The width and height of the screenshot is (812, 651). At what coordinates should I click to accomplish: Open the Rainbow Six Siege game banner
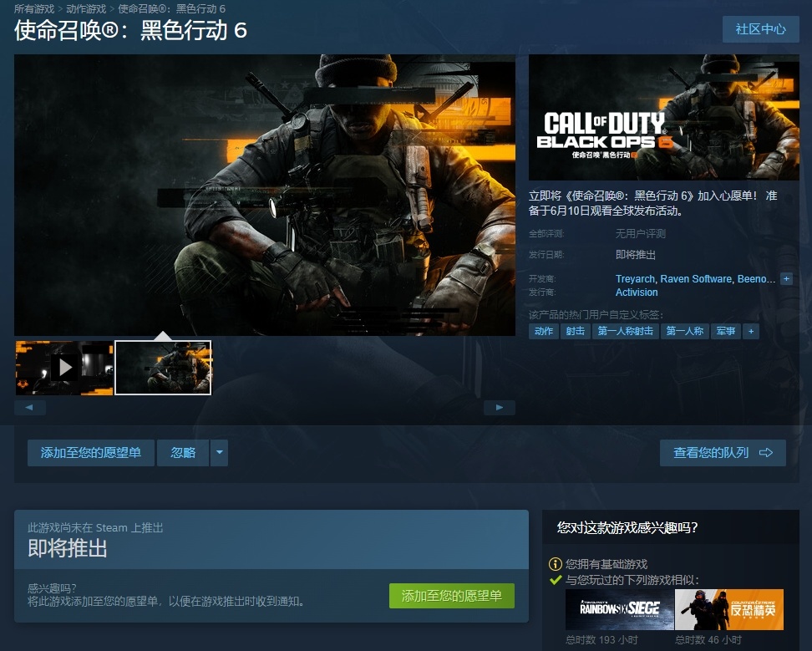pyautogui.click(x=619, y=609)
